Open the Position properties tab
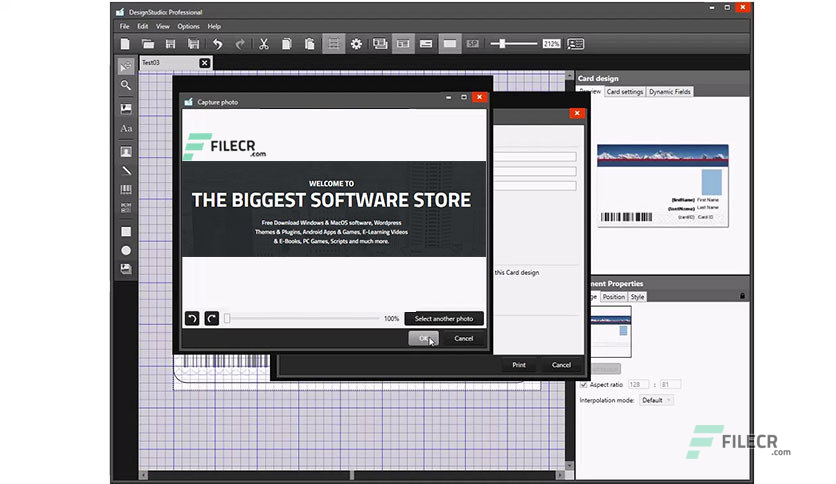 pyautogui.click(x=614, y=297)
